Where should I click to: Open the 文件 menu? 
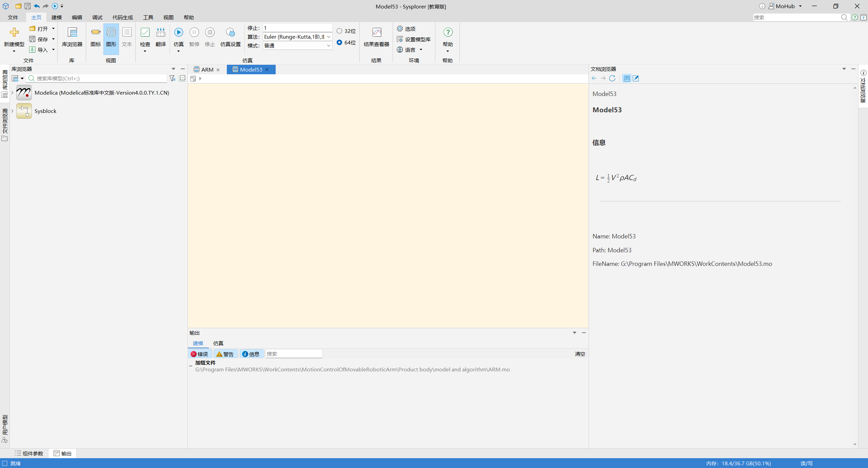[13, 17]
